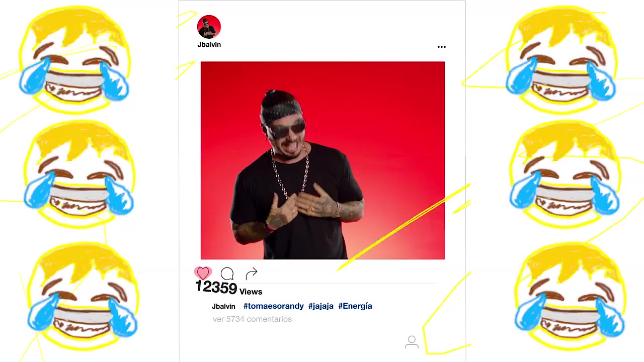
Task: Share the post with the arrow icon
Action: (x=252, y=273)
